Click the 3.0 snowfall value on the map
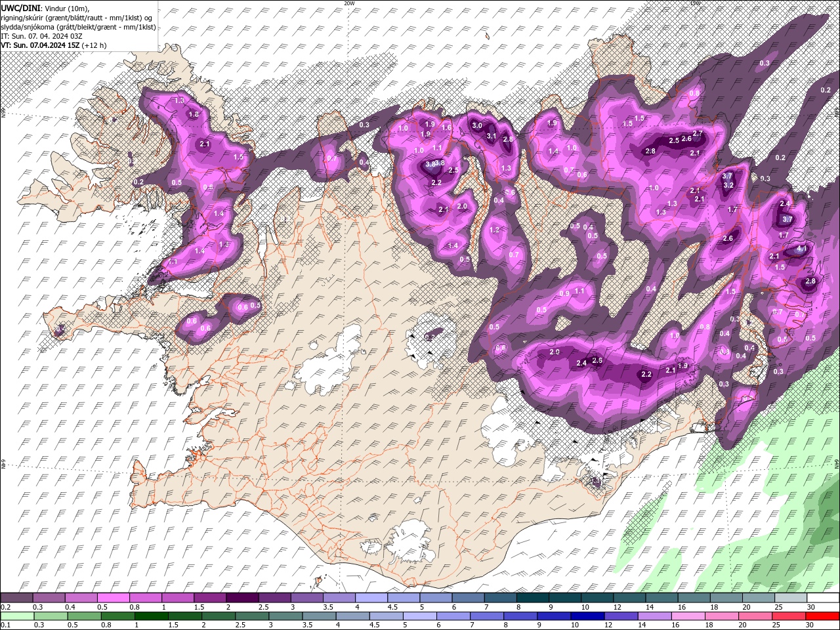840x630 pixels. (x=477, y=125)
